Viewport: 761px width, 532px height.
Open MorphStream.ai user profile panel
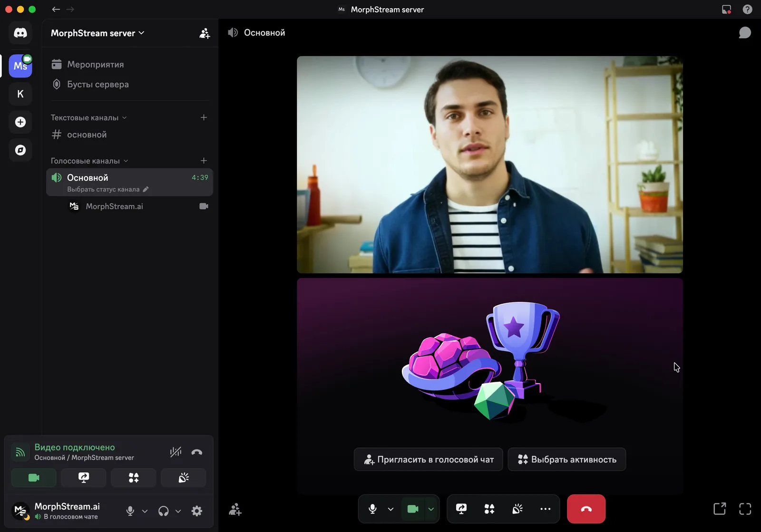(56, 511)
